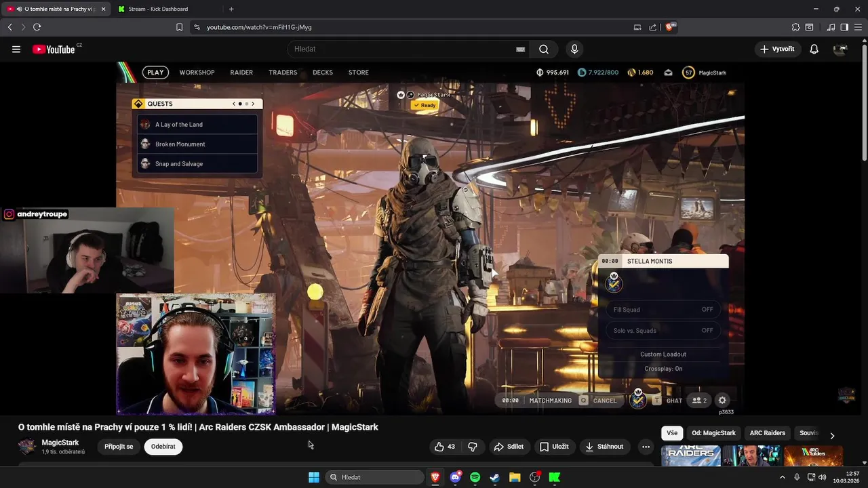
Task: Open the Brave main menu
Action: tap(858, 27)
